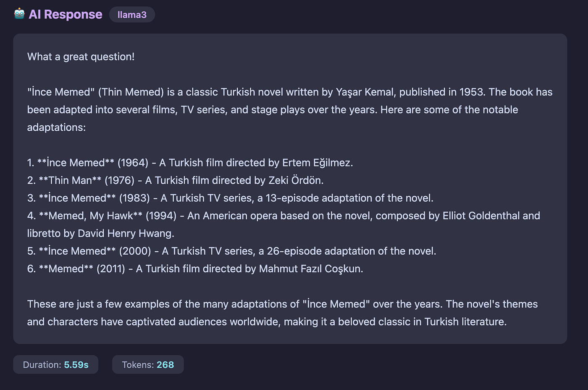588x390 pixels.
Task: Select the llama3 model badge
Action: click(132, 15)
